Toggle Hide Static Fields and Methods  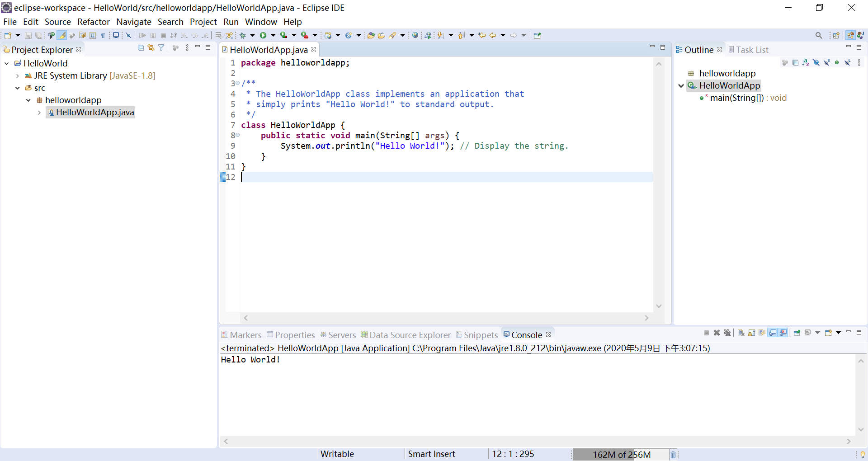826,63
